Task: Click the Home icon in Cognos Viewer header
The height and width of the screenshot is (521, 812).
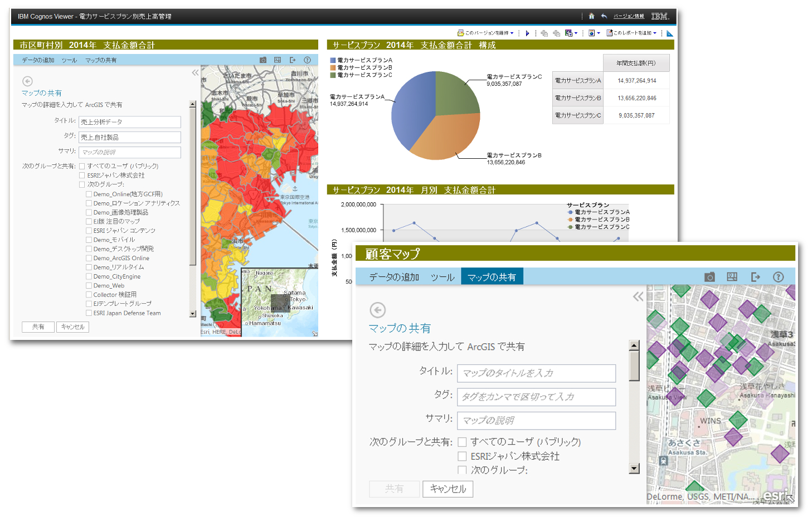Action: pyautogui.click(x=591, y=16)
